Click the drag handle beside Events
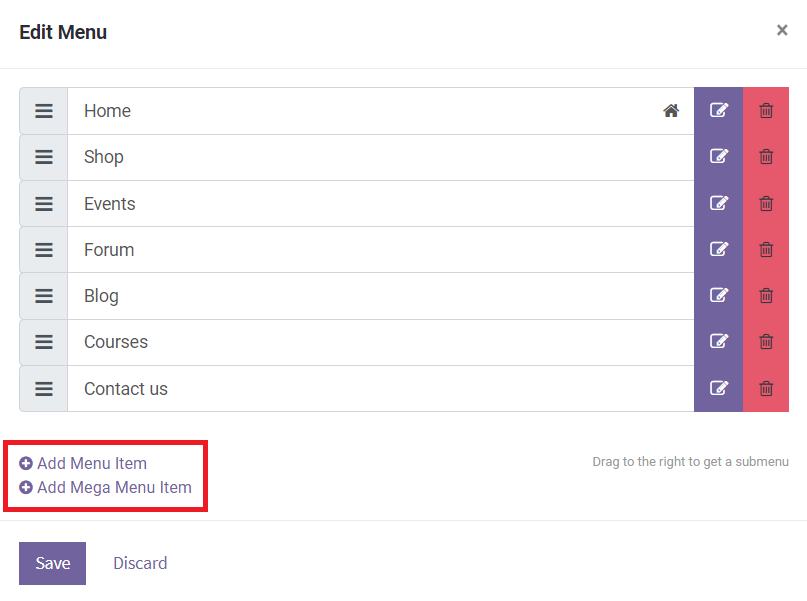807x601 pixels. [44, 203]
